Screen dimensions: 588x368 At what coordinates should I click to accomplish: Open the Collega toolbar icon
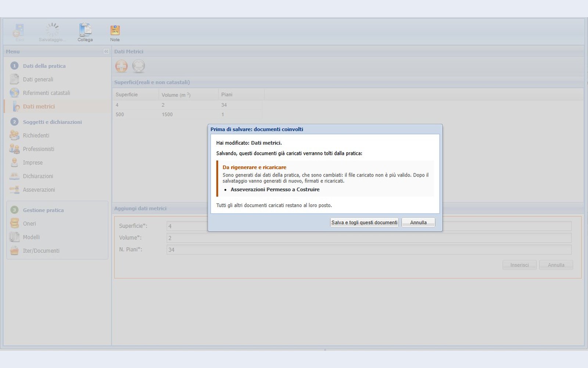click(x=85, y=29)
